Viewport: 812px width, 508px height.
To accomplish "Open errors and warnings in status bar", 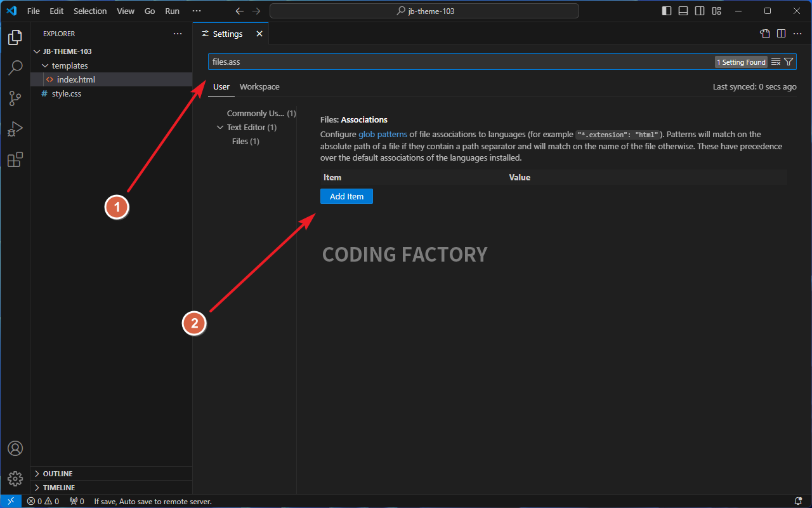I will (43, 501).
